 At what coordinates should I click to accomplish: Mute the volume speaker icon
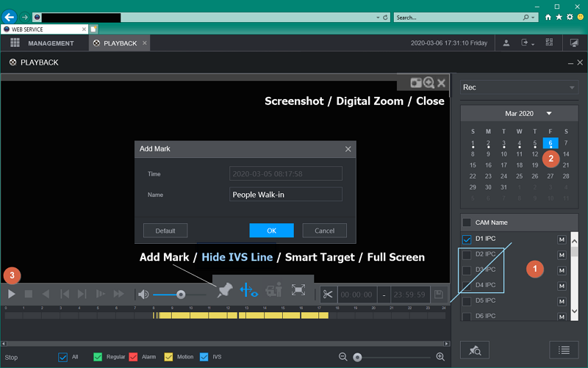143,295
